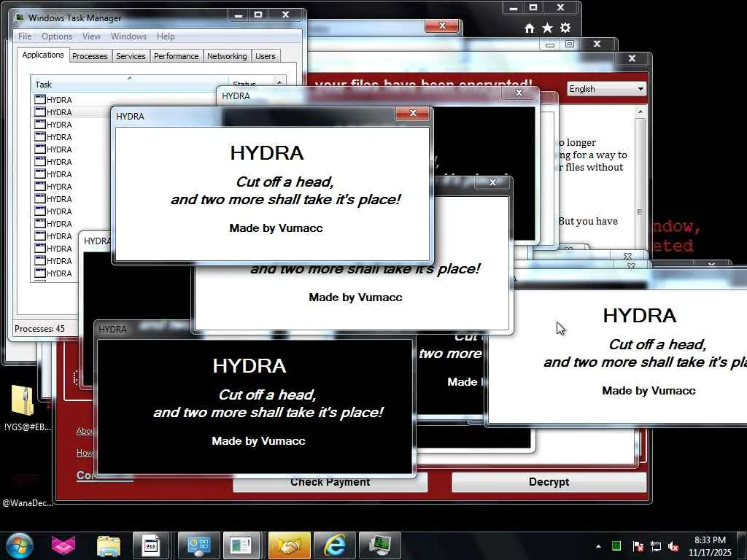Open the Windows Start orb
The image size is (747, 560).
[x=20, y=545]
